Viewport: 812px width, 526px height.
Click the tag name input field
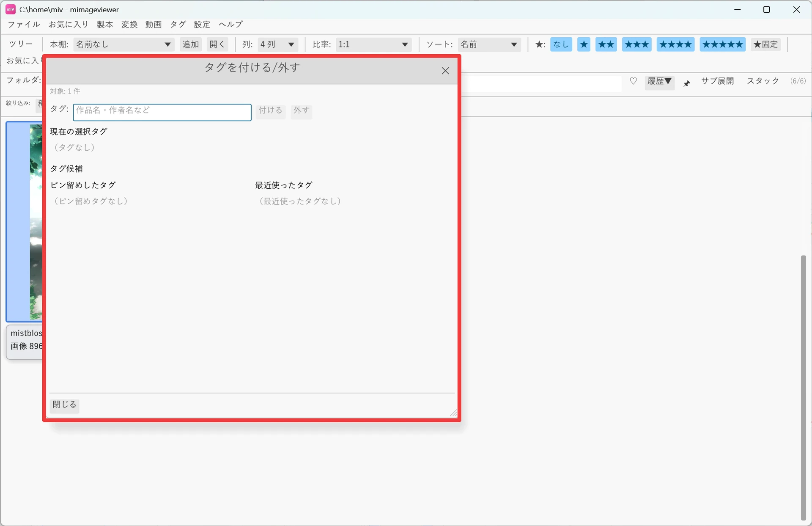click(x=162, y=112)
